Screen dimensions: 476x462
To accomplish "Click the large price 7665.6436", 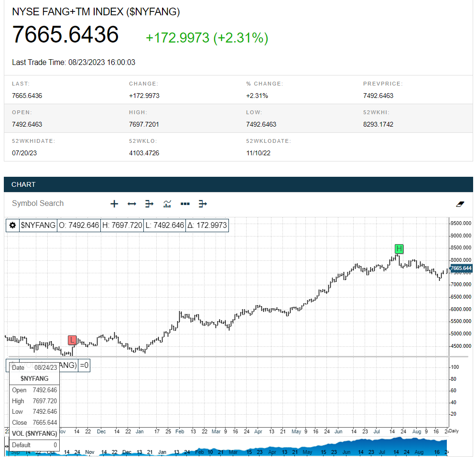I will 65,34.
